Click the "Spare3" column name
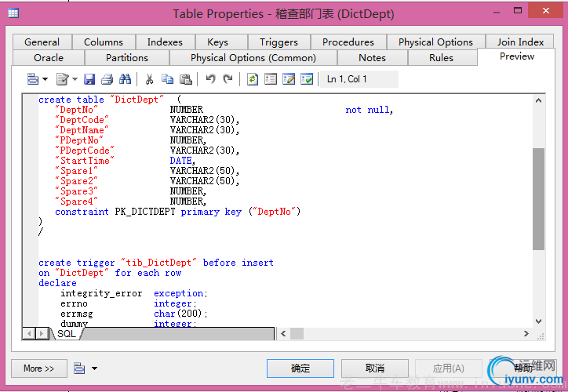 point(76,191)
